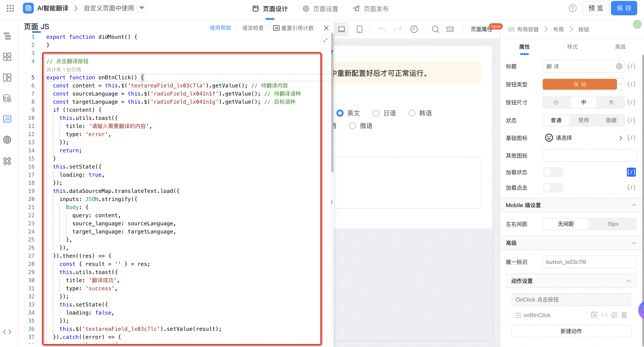The width and height of the screenshot is (644, 347).
Task: Open the page layout icon in left sidebar
Action: [x=7, y=77]
